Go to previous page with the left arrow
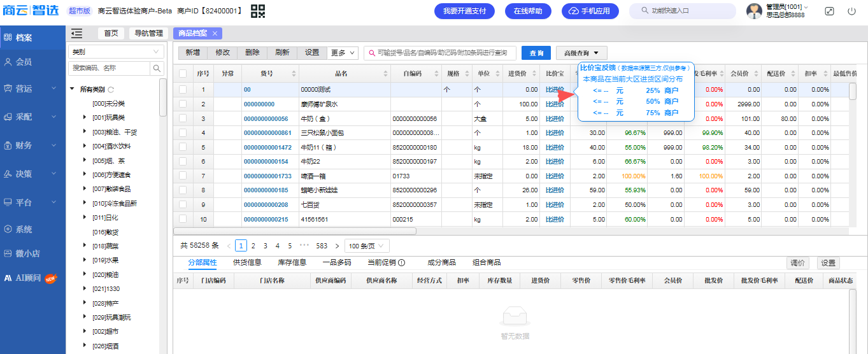This screenshot has width=868, height=354. coord(229,246)
